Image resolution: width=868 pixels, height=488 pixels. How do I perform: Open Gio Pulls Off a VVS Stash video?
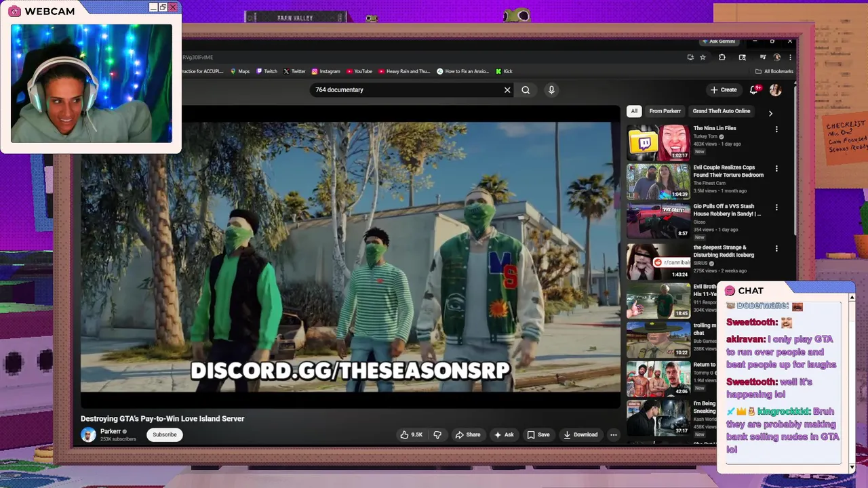658,221
